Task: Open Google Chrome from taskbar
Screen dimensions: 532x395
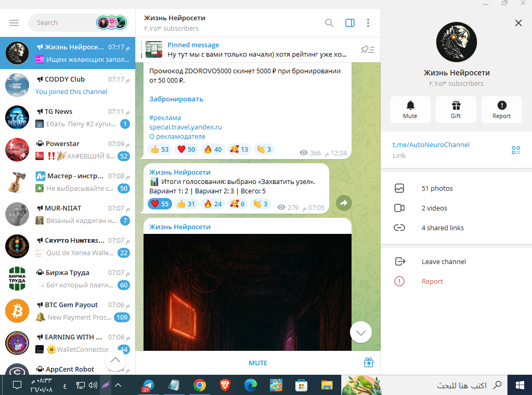Action: (200, 386)
